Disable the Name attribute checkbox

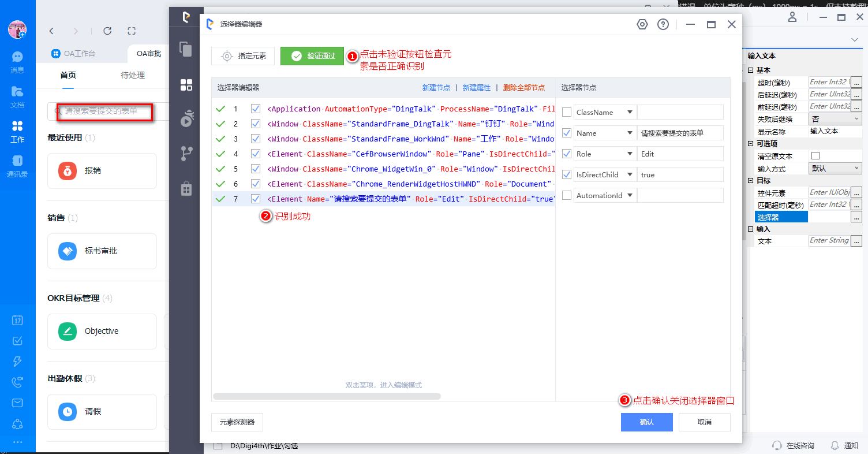pyautogui.click(x=567, y=133)
